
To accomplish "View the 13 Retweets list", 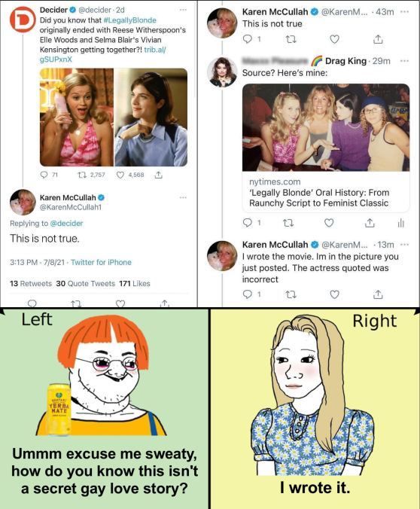I will point(31,283).
